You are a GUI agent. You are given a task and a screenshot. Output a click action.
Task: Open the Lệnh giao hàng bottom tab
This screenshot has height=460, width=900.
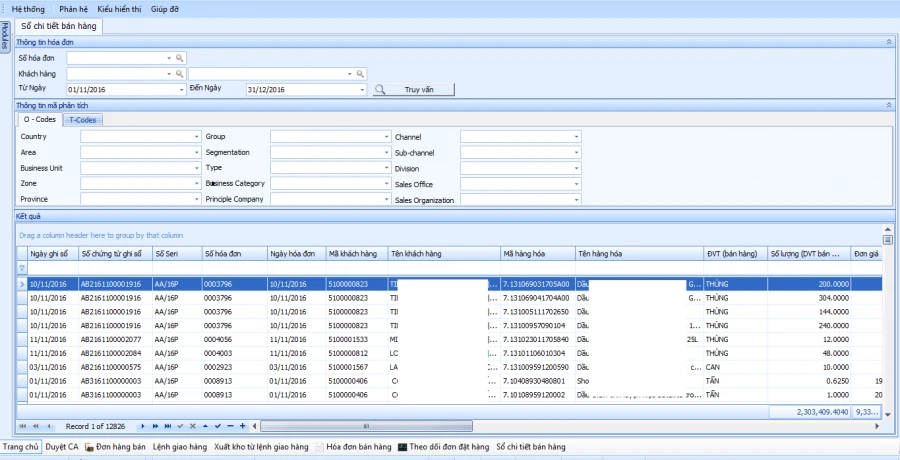pos(180,447)
